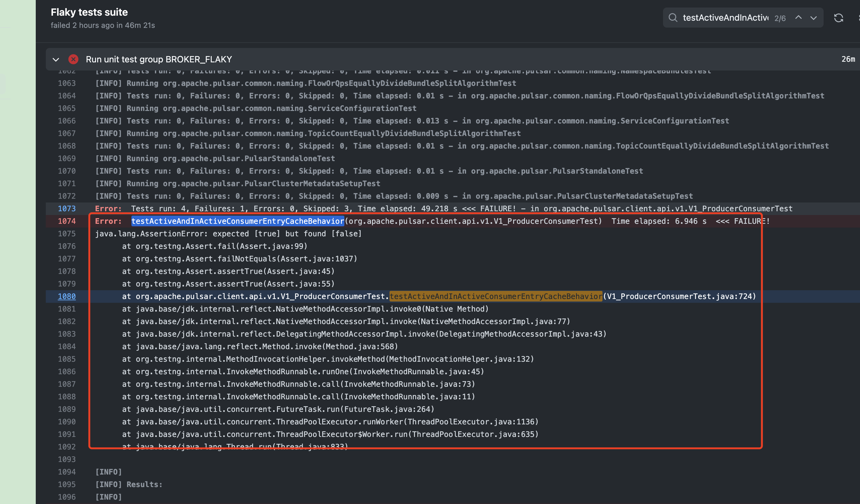Image resolution: width=860 pixels, height=504 pixels.
Task: Click line number 1074
Action: 66,221
